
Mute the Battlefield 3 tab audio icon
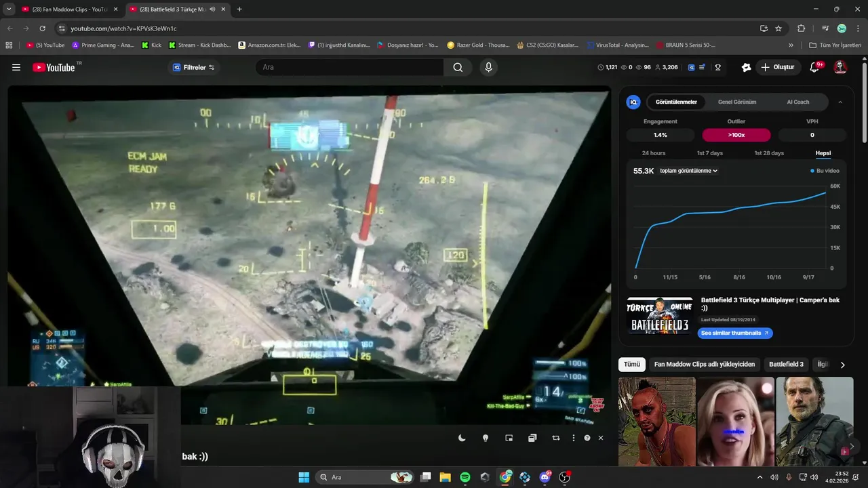tap(212, 9)
